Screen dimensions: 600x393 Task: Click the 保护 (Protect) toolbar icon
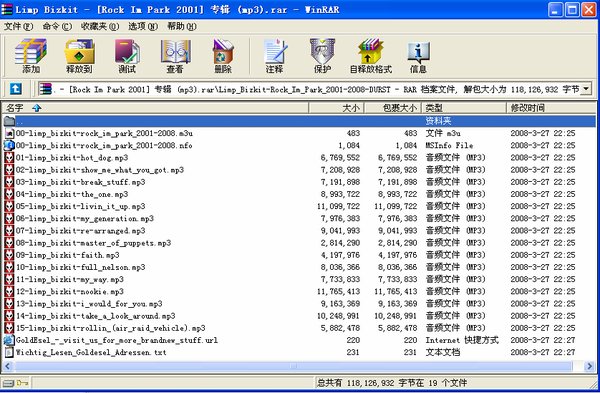tap(322, 56)
